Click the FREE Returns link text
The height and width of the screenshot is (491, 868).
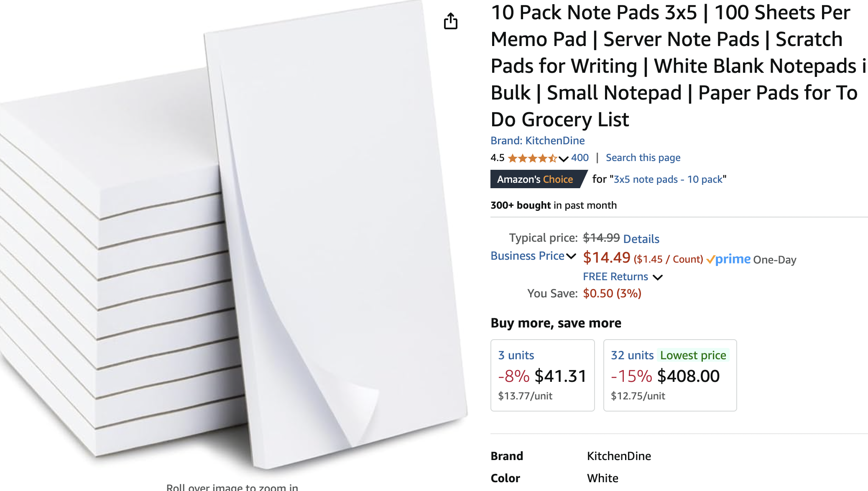click(615, 277)
